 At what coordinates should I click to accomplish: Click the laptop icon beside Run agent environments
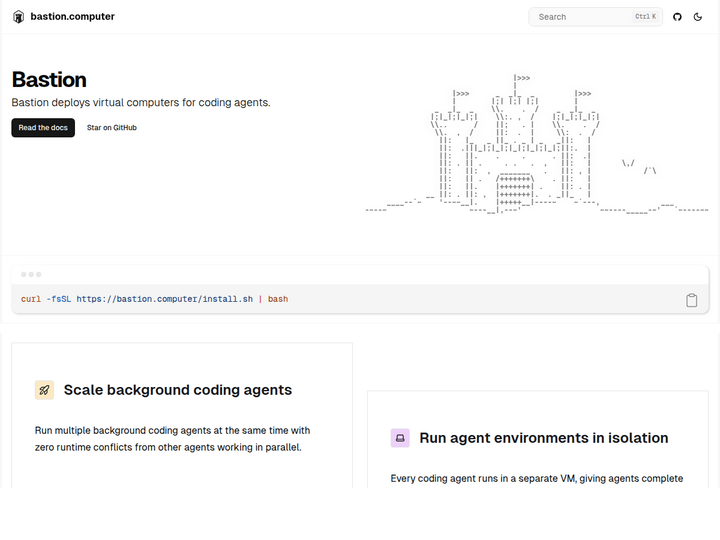point(400,438)
